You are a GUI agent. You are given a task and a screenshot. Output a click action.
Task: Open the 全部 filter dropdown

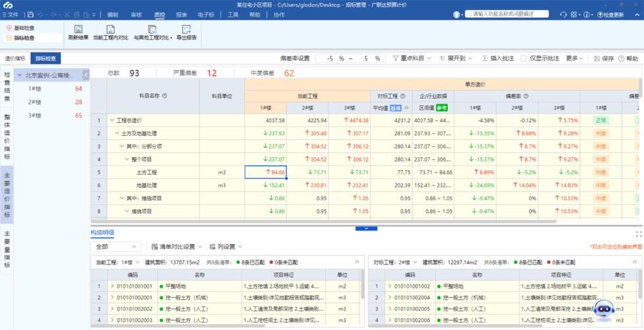(x=116, y=247)
